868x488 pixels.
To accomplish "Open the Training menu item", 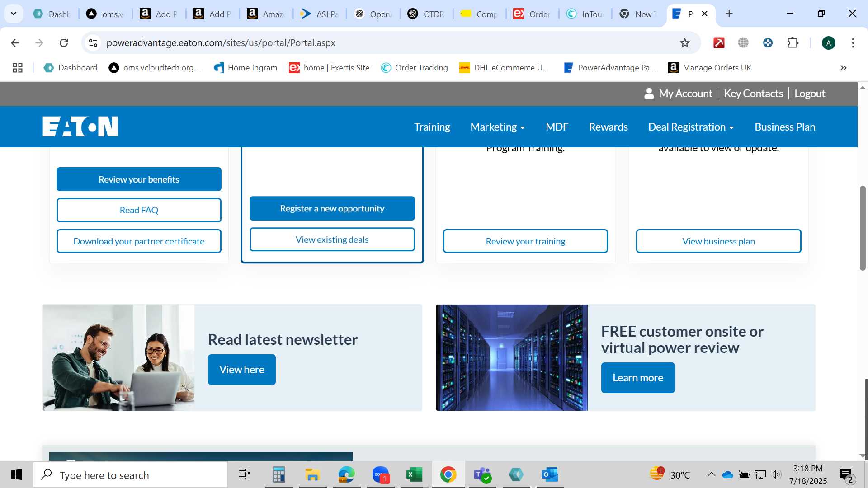I will click(432, 127).
